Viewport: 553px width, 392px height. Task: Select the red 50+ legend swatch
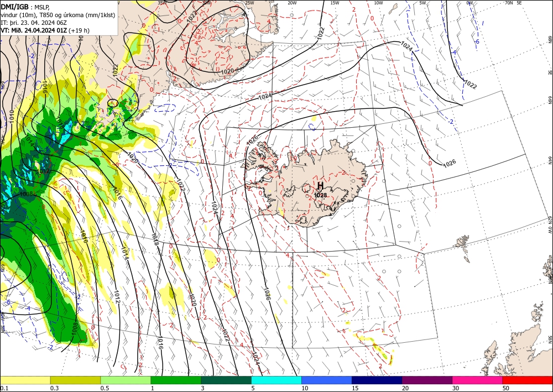click(528, 380)
